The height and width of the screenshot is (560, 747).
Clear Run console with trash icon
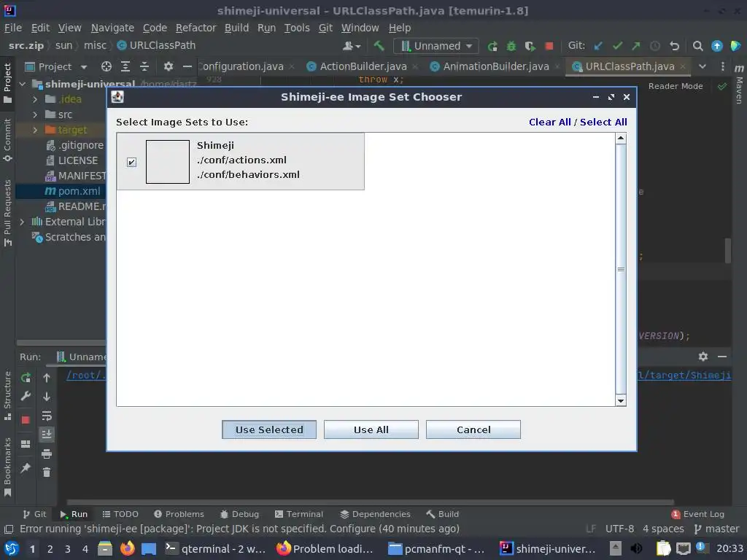click(47, 472)
